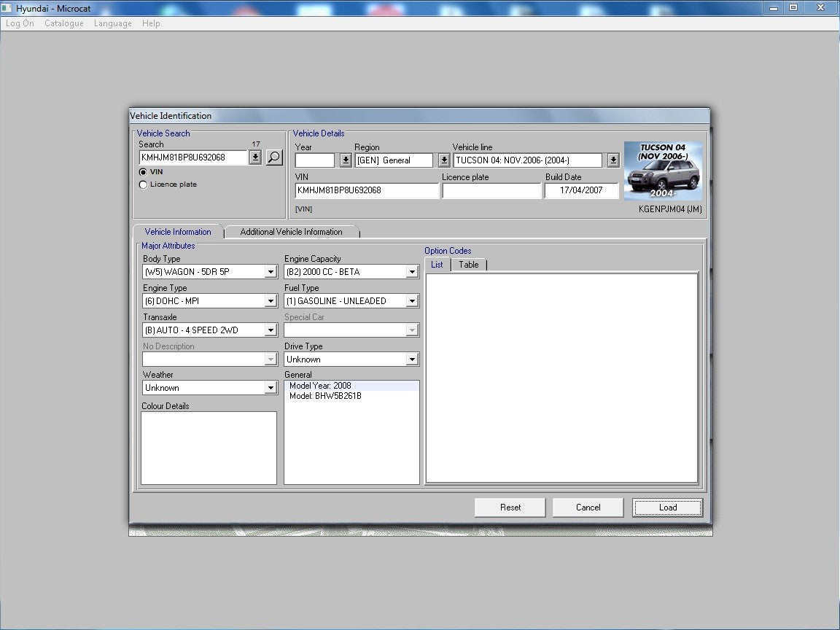Expand the Year dropdown
The width and height of the screenshot is (840, 630).
click(x=346, y=160)
